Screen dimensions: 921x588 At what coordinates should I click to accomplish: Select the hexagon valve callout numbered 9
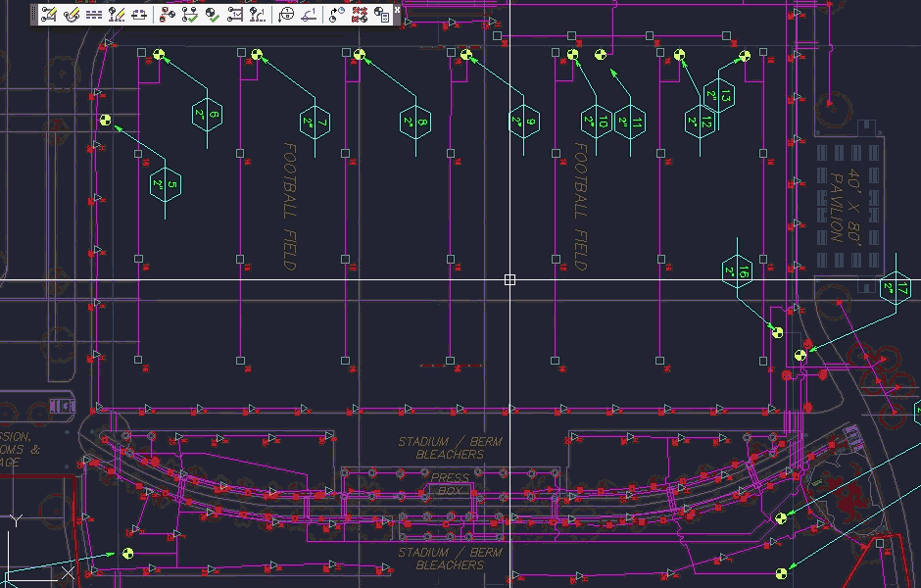(524, 122)
